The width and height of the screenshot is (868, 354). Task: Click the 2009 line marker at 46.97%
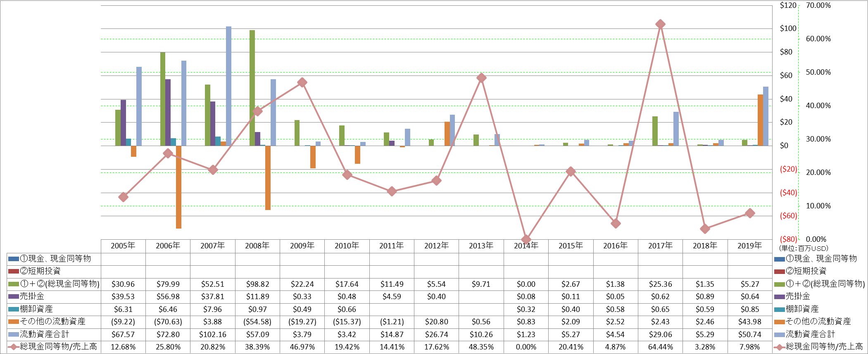302,83
